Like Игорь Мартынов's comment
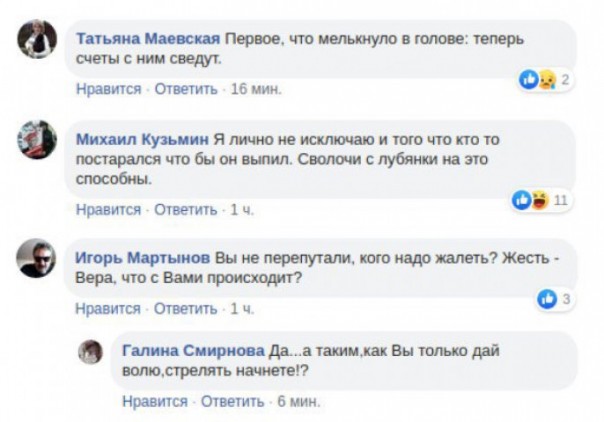This screenshot has height=422, width=604. coord(108,309)
